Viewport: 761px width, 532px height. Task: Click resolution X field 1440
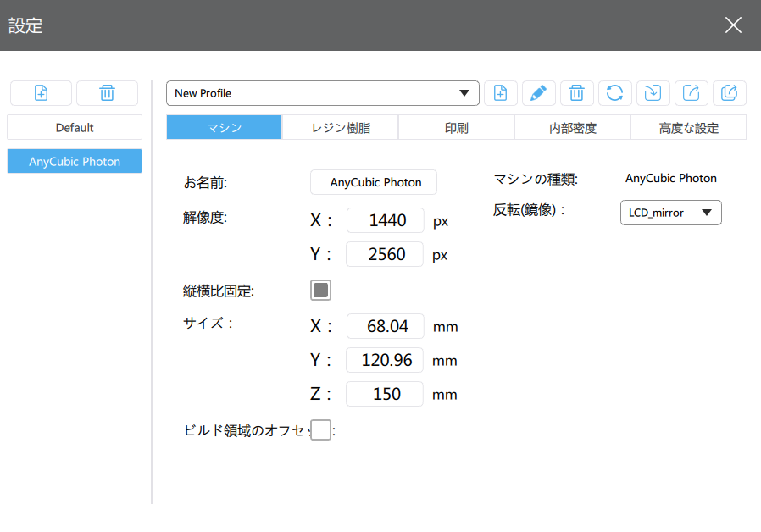386,220
